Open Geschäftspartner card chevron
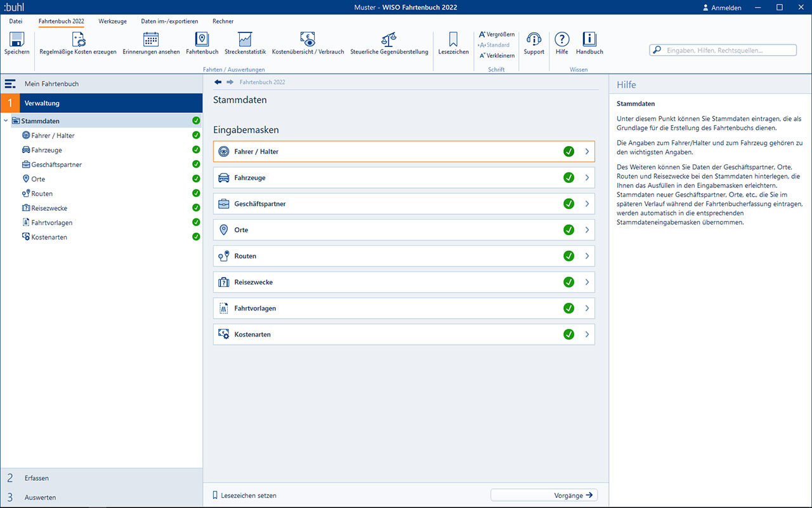This screenshot has height=508, width=812. pos(587,204)
